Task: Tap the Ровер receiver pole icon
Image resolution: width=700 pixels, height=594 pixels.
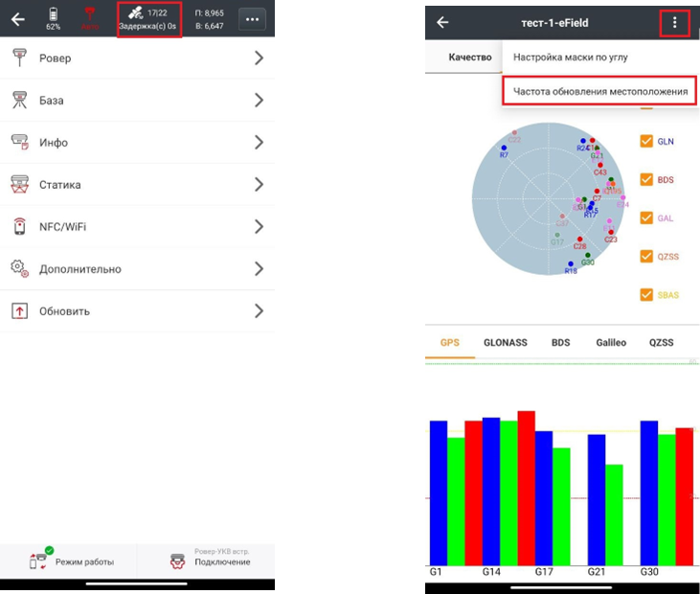Action: point(19,57)
